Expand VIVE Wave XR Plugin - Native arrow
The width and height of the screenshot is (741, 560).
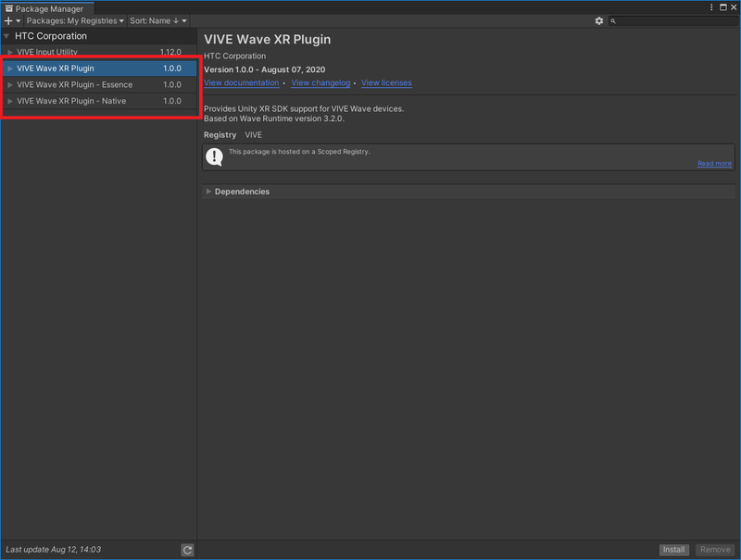(10, 101)
